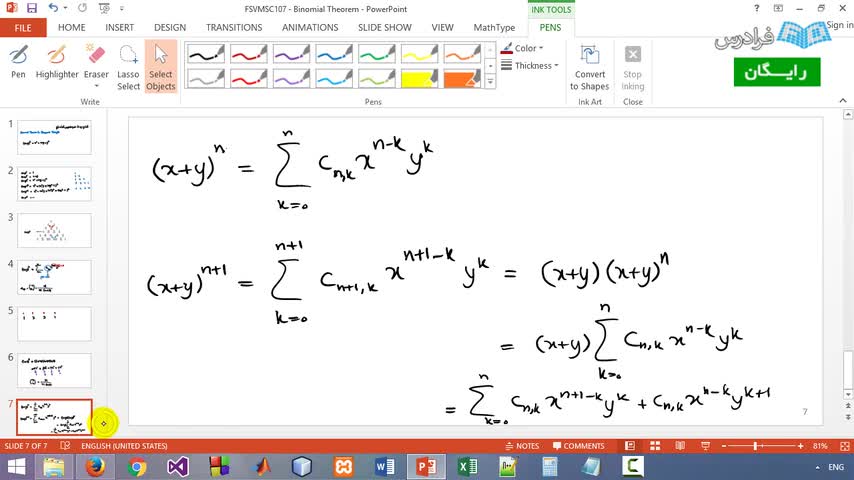Image resolution: width=854 pixels, height=480 pixels.
Task: Click Stop Inking button
Action: [x=632, y=67]
